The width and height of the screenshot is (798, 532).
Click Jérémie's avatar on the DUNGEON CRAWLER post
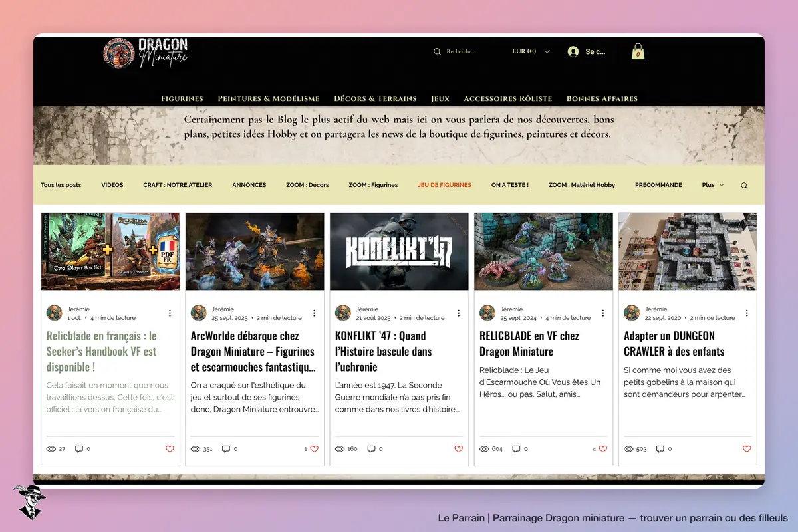click(x=632, y=313)
